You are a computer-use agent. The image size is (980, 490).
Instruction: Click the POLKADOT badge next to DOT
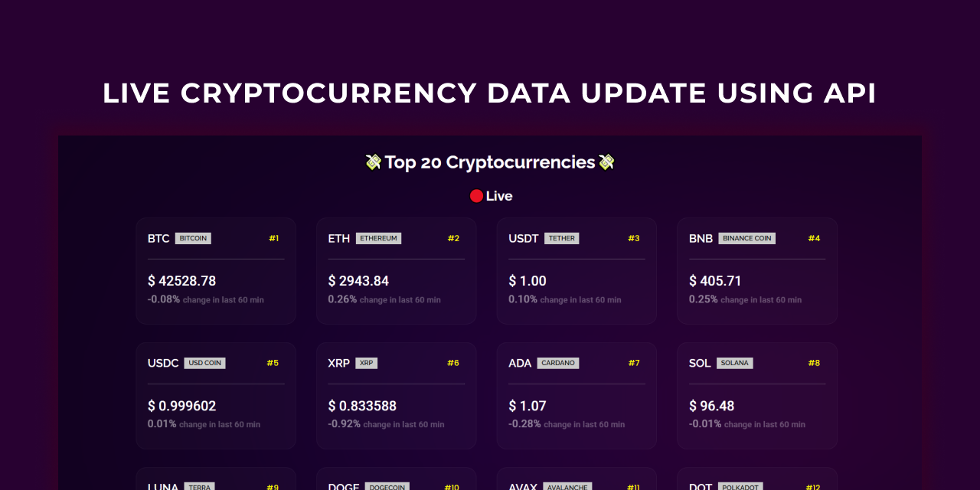click(740, 486)
